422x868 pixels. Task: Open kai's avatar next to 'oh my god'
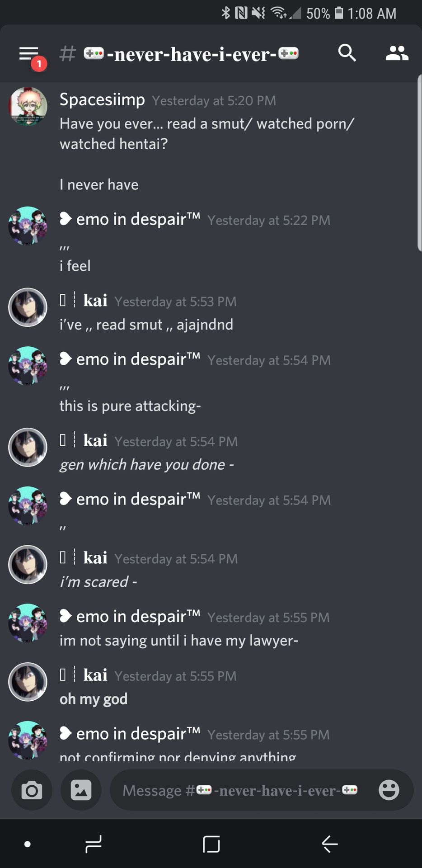pos(28,682)
